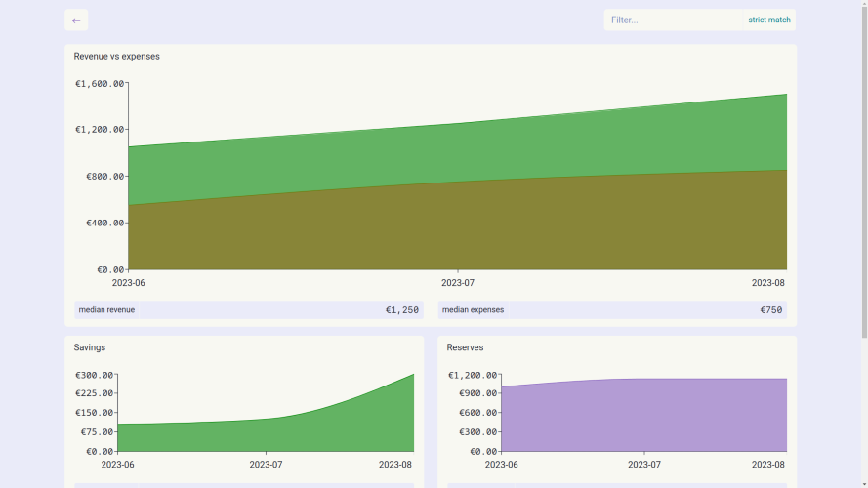
Task: Click the 2023-07 label in Savings chart
Action: click(266, 465)
